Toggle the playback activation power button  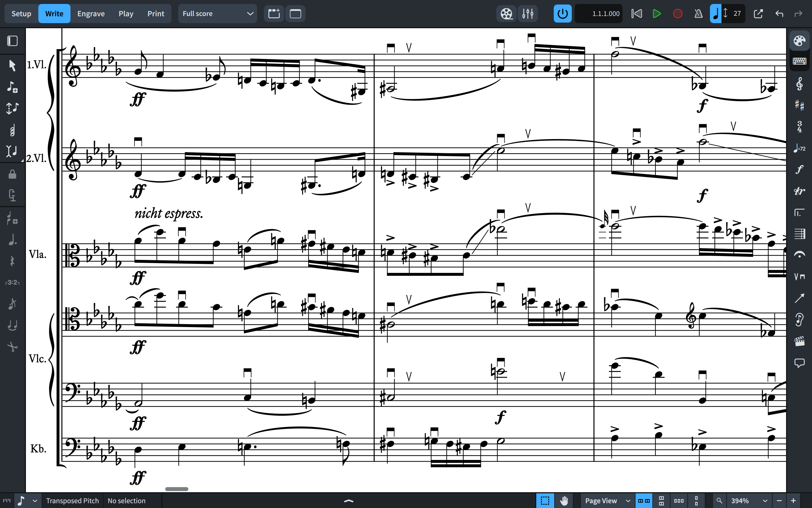tap(563, 14)
